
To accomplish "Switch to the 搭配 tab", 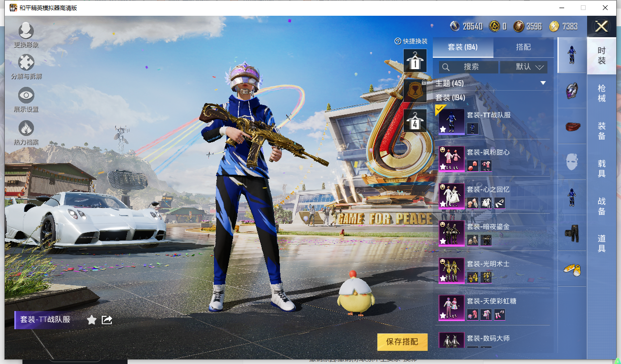I will pyautogui.click(x=524, y=48).
